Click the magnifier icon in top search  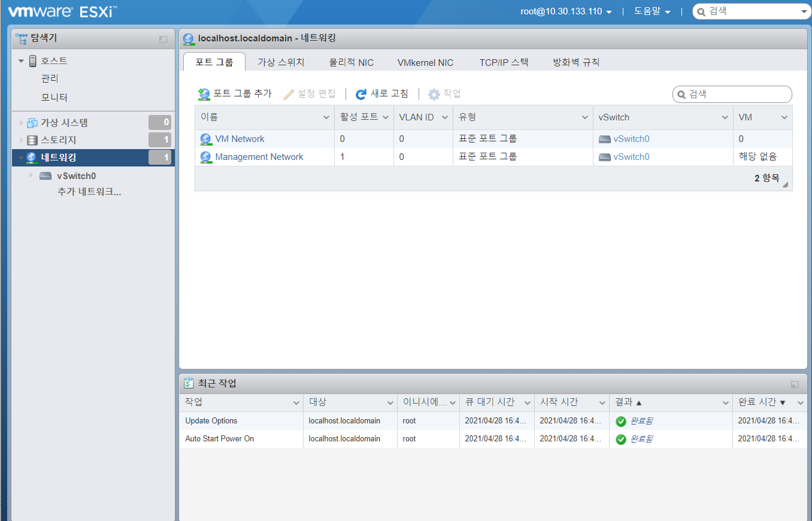click(701, 11)
